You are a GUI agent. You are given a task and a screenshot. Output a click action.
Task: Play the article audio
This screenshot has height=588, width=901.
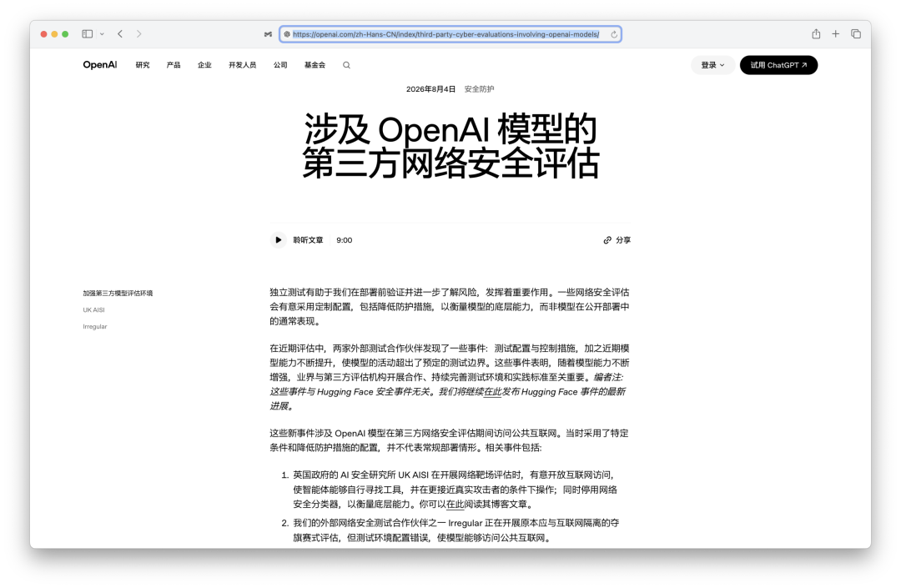point(278,240)
